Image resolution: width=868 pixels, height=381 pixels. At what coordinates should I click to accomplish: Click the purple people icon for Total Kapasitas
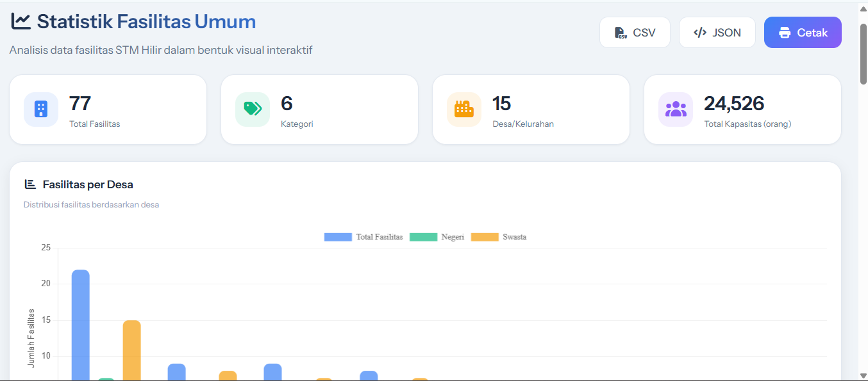tap(676, 109)
